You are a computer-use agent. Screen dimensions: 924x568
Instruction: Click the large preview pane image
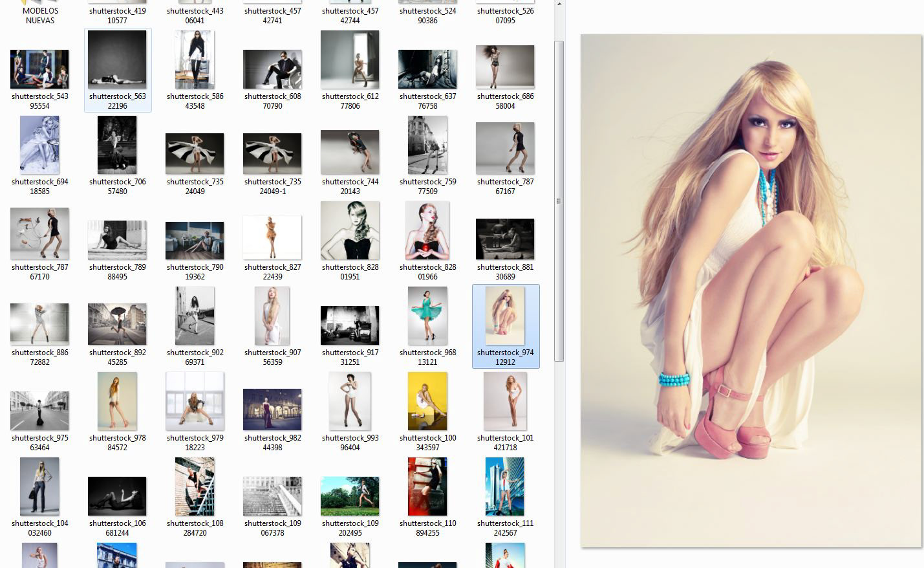[751, 290]
